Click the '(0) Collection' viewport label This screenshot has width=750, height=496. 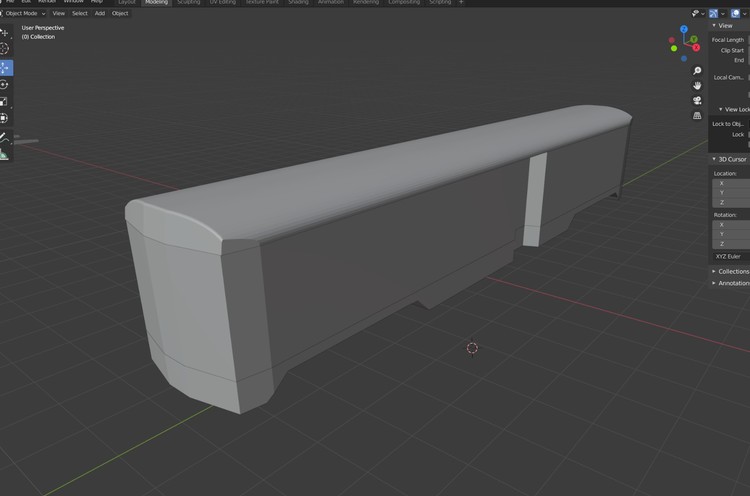point(38,37)
